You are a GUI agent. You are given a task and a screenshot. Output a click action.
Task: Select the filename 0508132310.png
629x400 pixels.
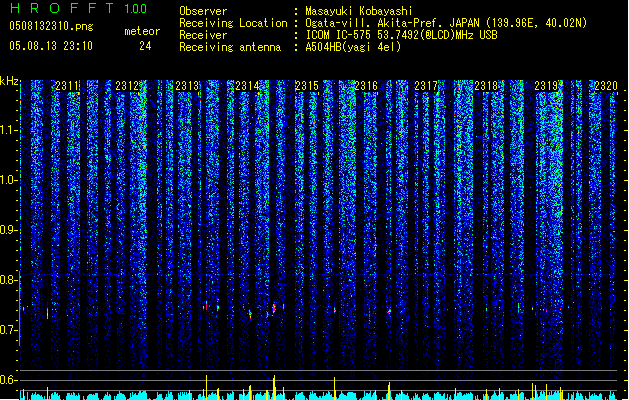click(51, 26)
